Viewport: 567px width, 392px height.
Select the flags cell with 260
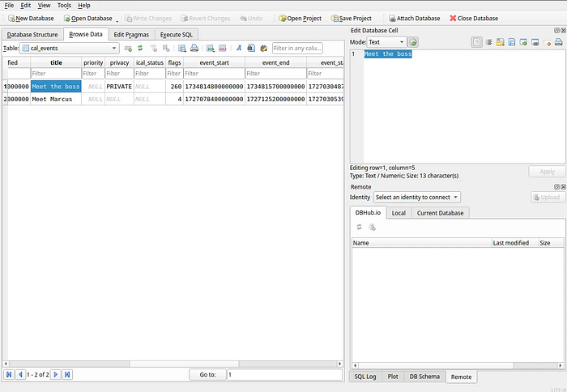tap(174, 87)
